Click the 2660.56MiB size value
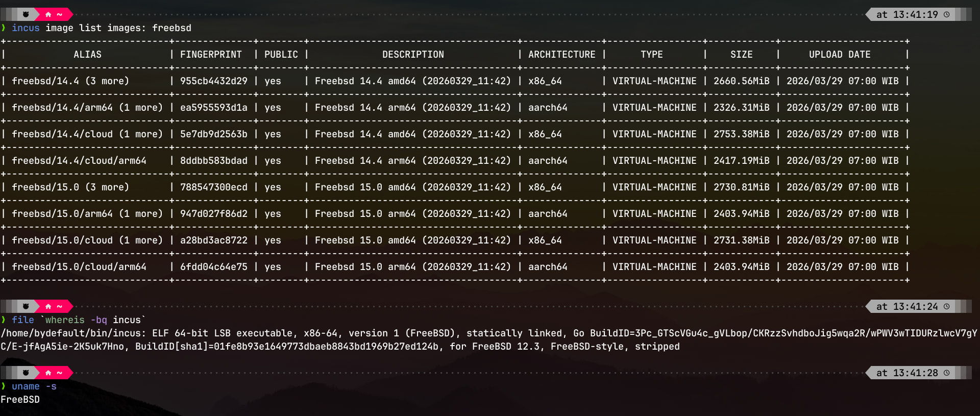The width and height of the screenshot is (980, 416). 741,81
